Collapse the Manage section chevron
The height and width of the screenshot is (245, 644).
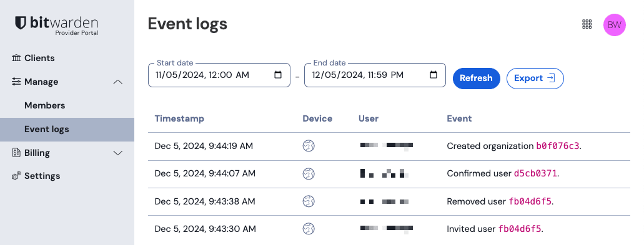point(118,82)
